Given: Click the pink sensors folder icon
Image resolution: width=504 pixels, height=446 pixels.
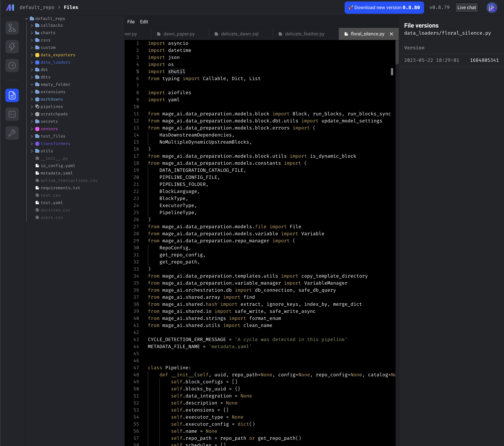Looking at the screenshot, I should [x=37, y=129].
